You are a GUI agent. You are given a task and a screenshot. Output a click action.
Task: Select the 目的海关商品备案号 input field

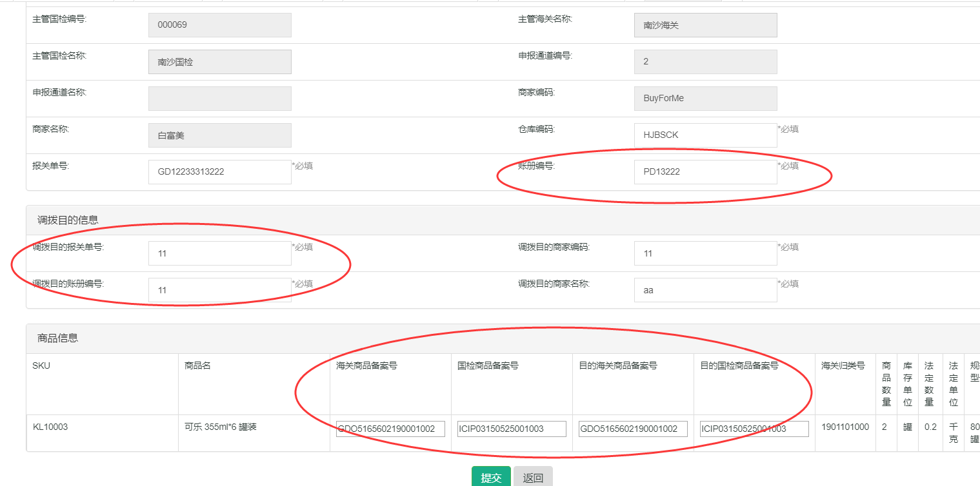pos(632,428)
